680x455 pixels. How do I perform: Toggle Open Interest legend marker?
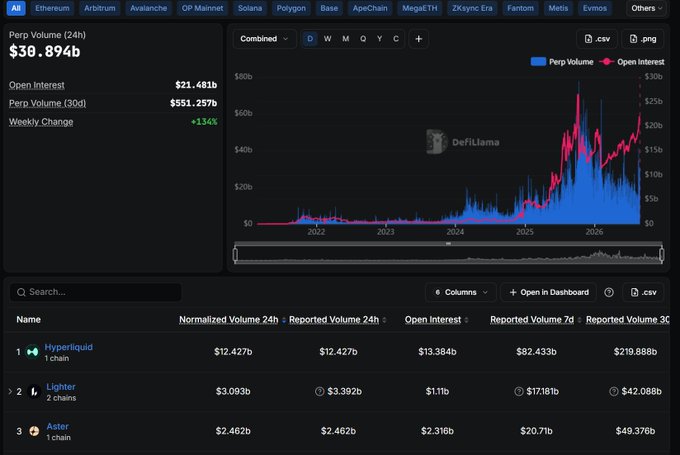[606, 62]
